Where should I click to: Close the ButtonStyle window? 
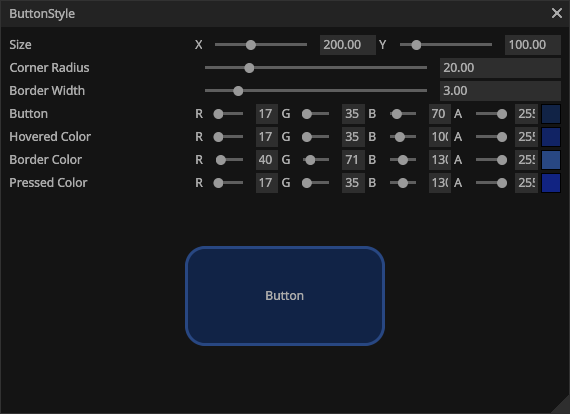(x=557, y=13)
